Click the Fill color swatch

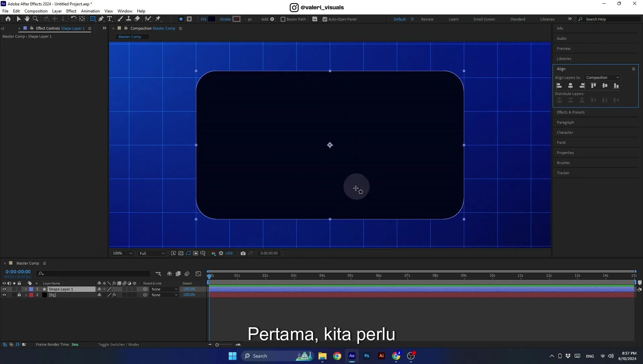[212, 19]
